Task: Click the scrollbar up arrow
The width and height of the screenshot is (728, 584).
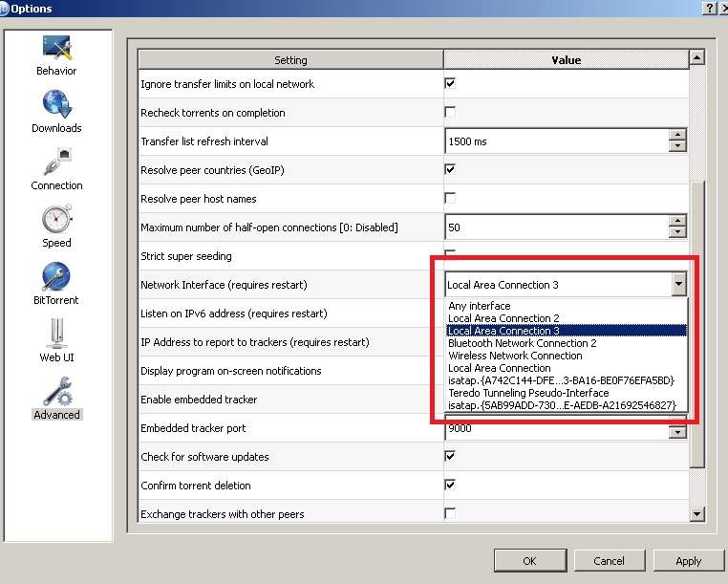Action: [x=696, y=57]
